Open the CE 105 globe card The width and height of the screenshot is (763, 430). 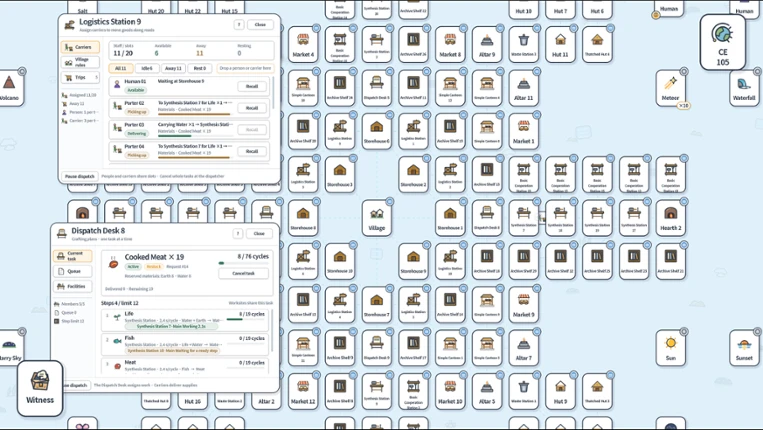click(x=723, y=42)
